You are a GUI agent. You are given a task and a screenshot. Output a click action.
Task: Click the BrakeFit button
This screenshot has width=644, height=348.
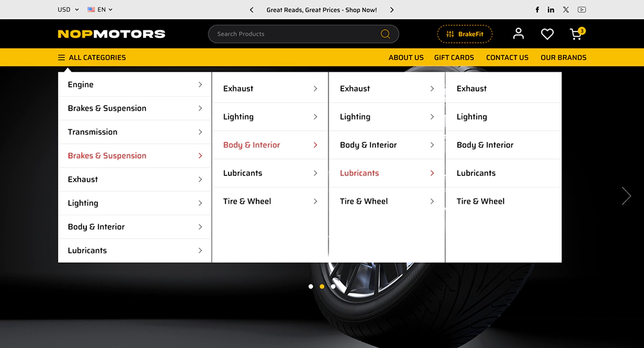tap(464, 34)
